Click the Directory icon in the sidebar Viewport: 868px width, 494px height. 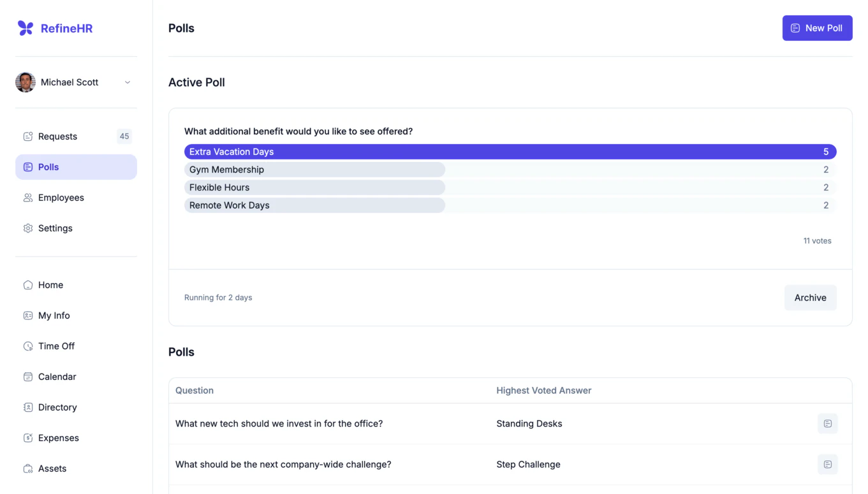click(27, 407)
